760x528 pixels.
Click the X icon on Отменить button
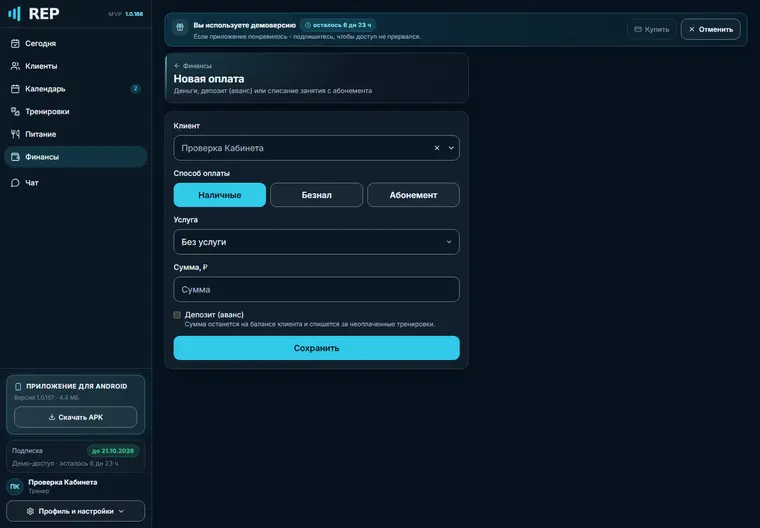pos(692,29)
